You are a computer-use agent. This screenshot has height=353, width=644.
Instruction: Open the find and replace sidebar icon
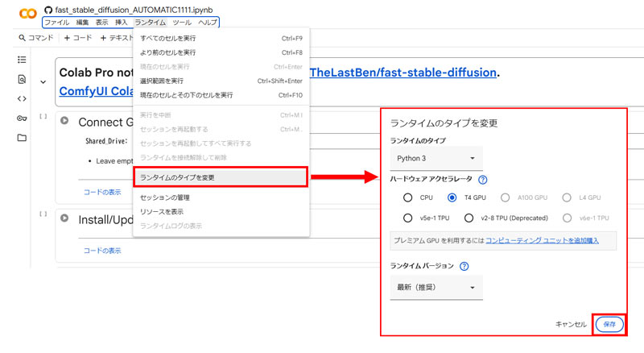(22, 79)
